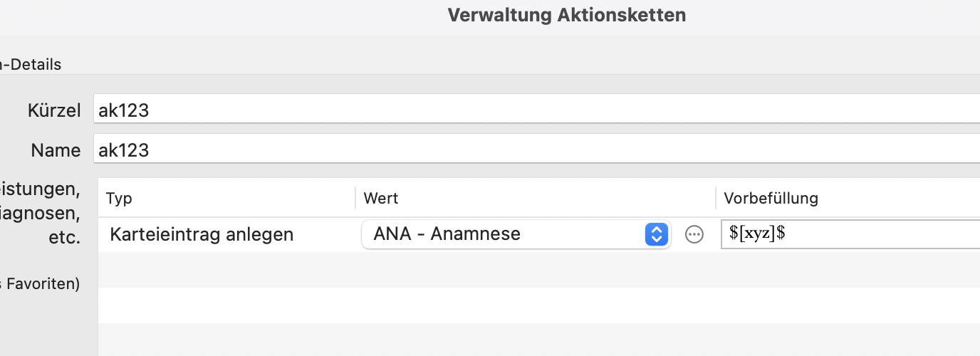Click the label text ending with etc.
Image resolution: width=980 pixels, height=356 pixels.
[x=65, y=237]
